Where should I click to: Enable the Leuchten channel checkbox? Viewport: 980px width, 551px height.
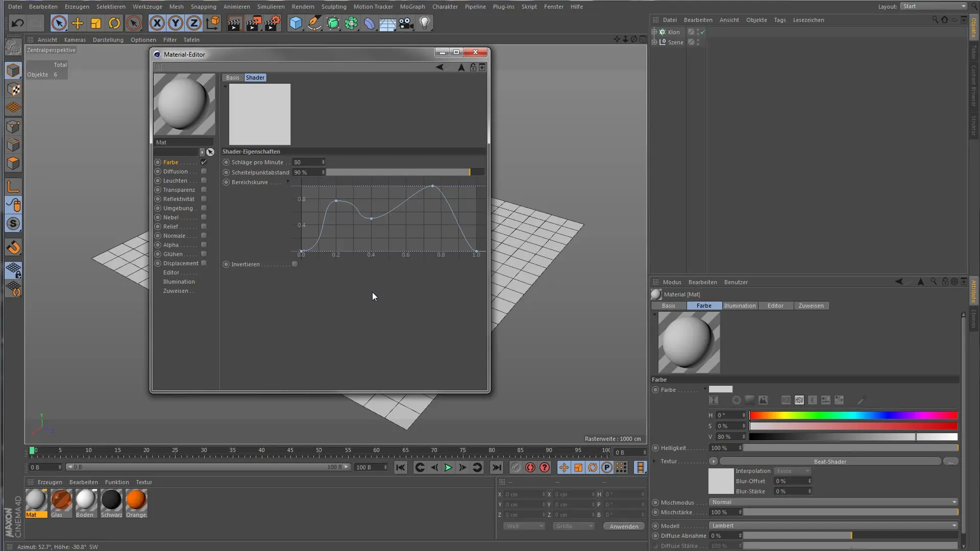pos(204,181)
